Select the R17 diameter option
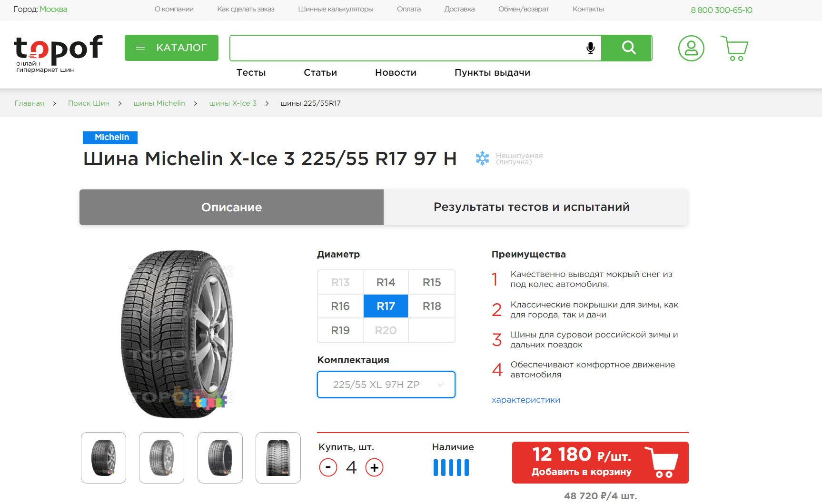 point(386,306)
